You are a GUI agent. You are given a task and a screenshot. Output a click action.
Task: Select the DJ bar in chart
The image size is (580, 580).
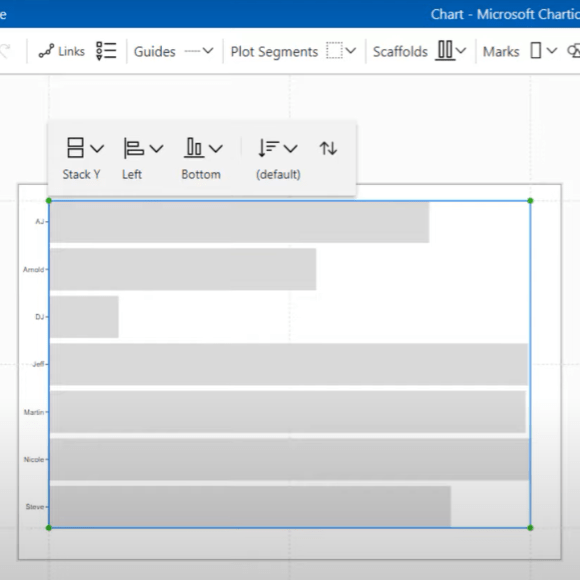[84, 317]
